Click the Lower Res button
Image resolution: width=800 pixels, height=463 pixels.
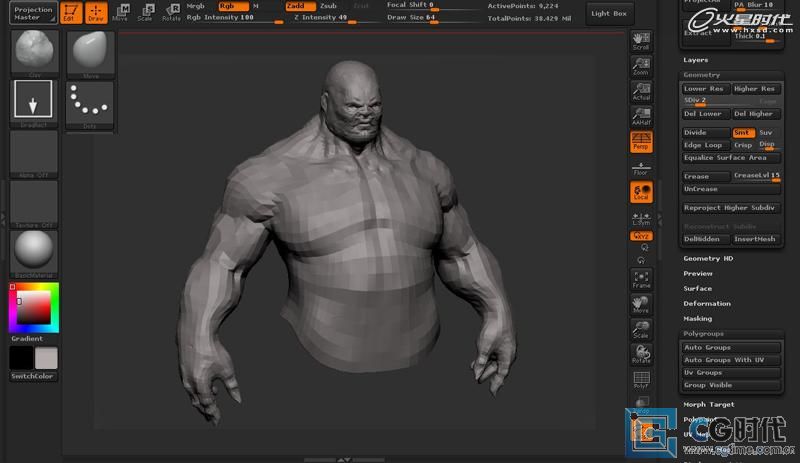coord(706,89)
